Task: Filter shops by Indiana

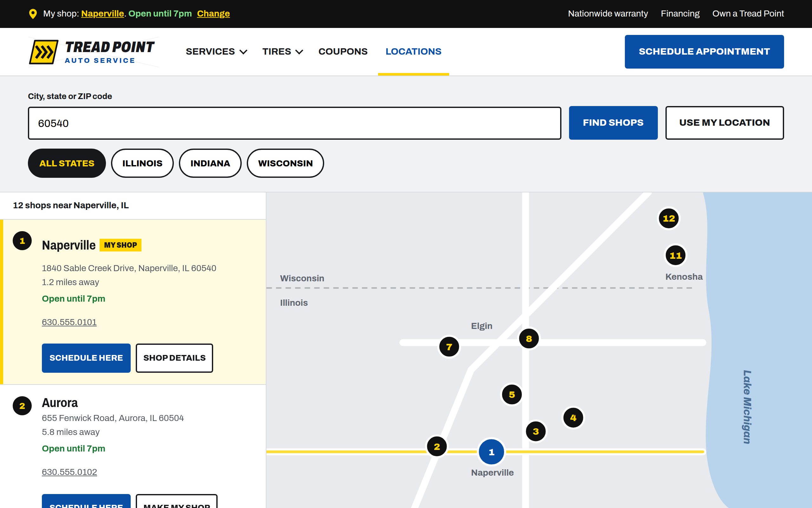Action: pos(210,163)
